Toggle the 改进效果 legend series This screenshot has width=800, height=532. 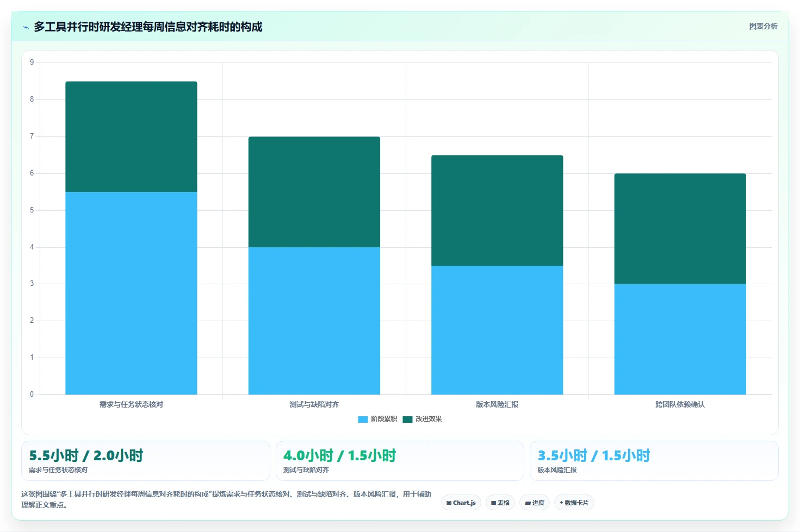coord(422,419)
